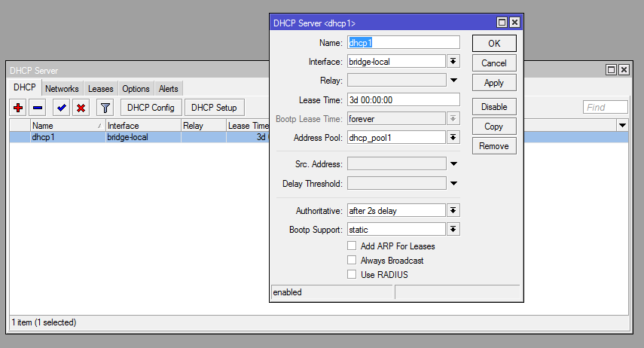644x348 pixels.
Task: Click the Apply button
Action: [494, 83]
